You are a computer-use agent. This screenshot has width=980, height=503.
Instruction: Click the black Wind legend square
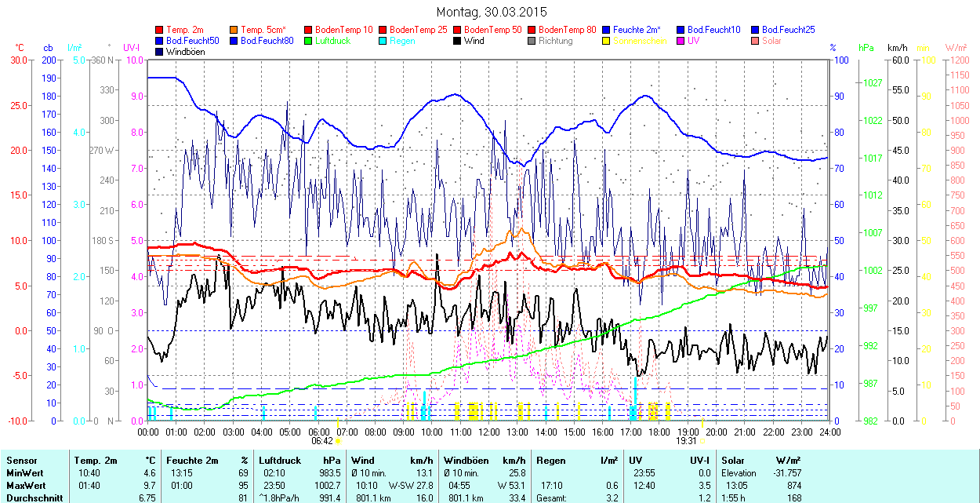(458, 41)
